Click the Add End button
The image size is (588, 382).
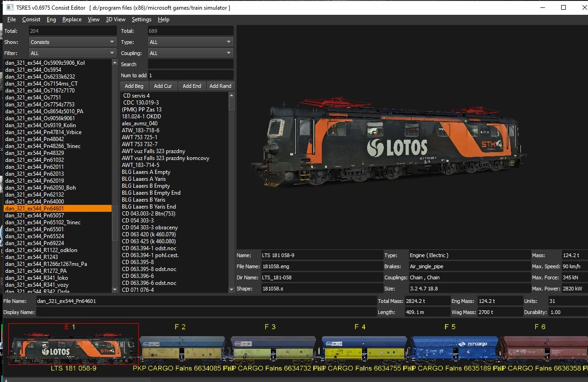pos(192,86)
